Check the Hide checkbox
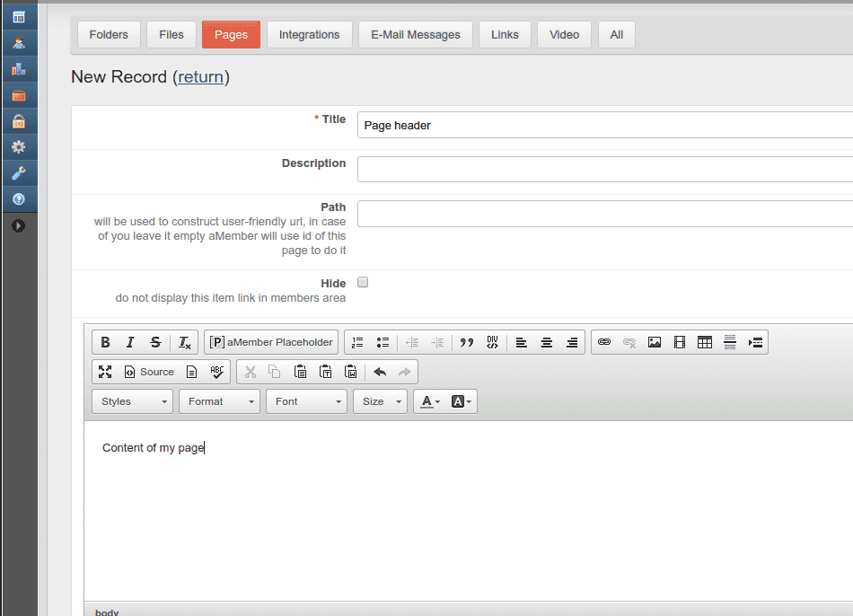 click(363, 282)
